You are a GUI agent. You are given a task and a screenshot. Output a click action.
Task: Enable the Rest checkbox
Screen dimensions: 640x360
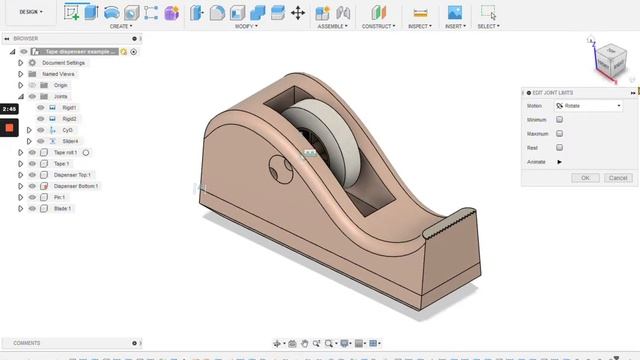559,147
